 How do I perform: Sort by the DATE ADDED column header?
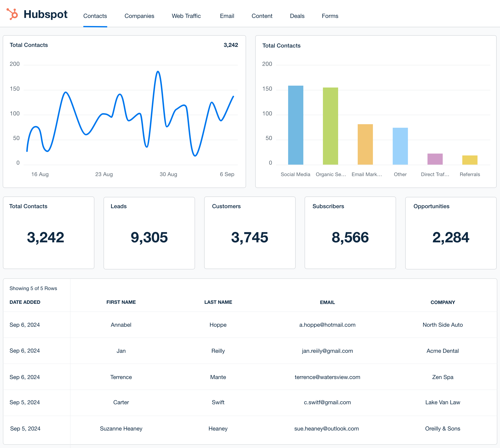coord(25,302)
